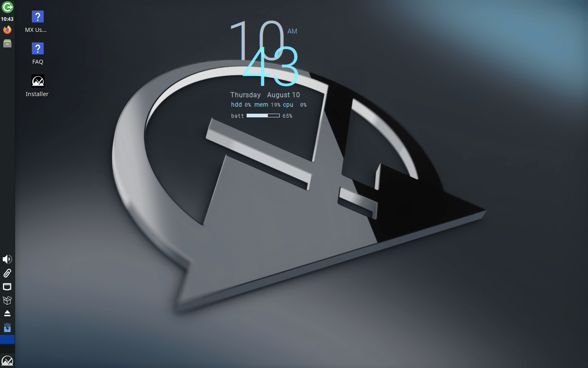Open the battery power manager tray icon
This screenshot has width=588, height=368.
tap(7, 328)
